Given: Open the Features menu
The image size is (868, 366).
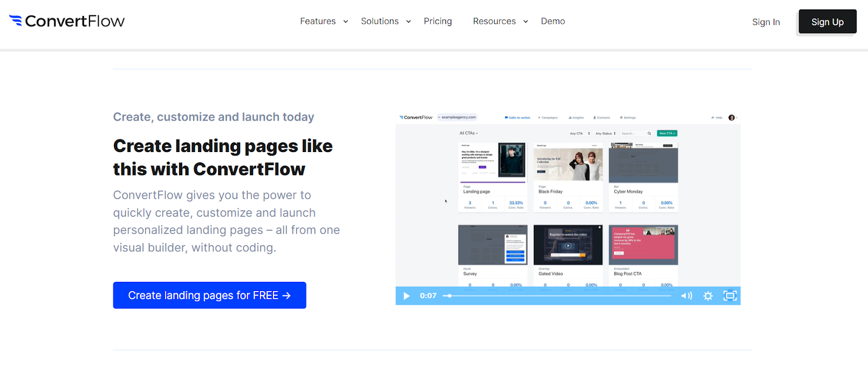Looking at the screenshot, I should (x=318, y=21).
